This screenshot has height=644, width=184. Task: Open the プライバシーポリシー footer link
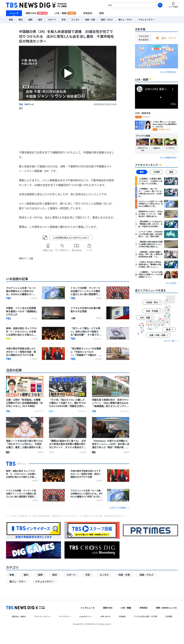pyautogui.click(x=42, y=616)
